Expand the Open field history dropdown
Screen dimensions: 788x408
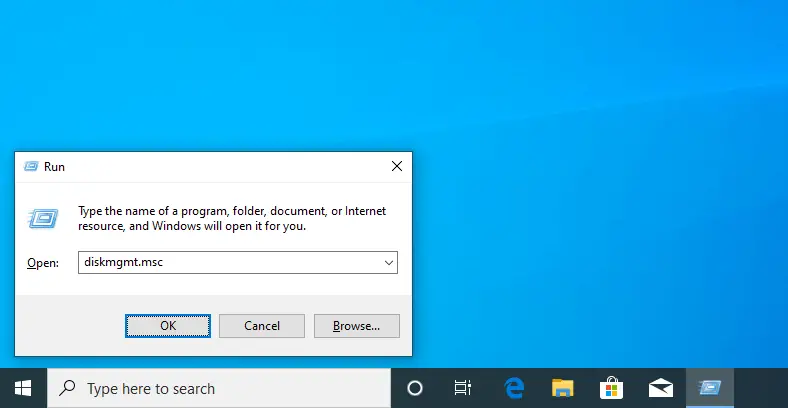388,263
